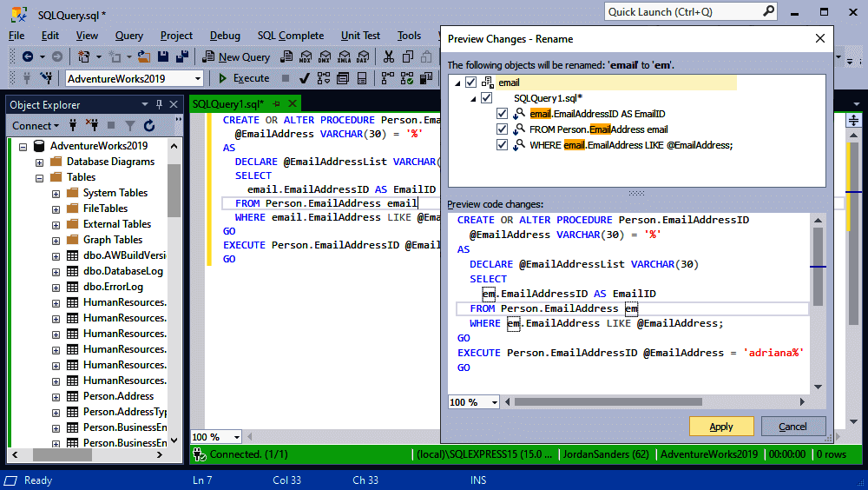Expand the Database Diagrams tree node
Screen dimensions: 868x490
pyautogui.click(x=40, y=162)
